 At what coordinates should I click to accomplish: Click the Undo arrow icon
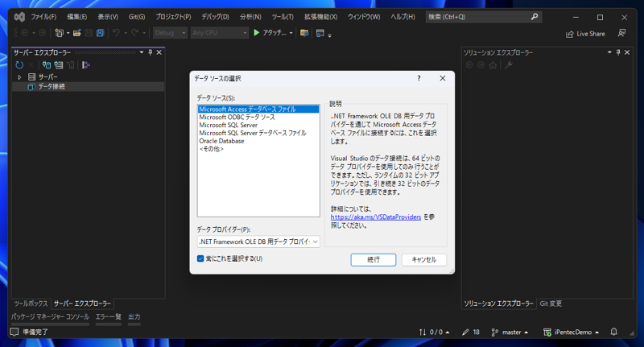(116, 32)
